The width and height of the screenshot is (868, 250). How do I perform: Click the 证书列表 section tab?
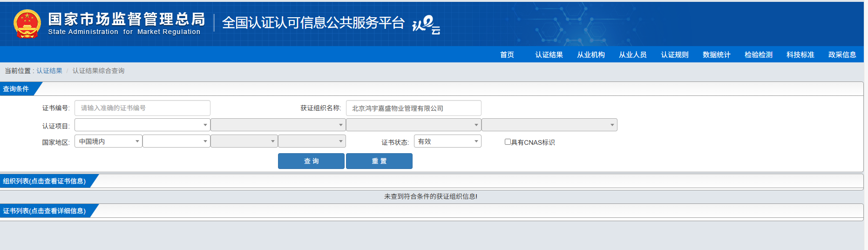(47, 211)
